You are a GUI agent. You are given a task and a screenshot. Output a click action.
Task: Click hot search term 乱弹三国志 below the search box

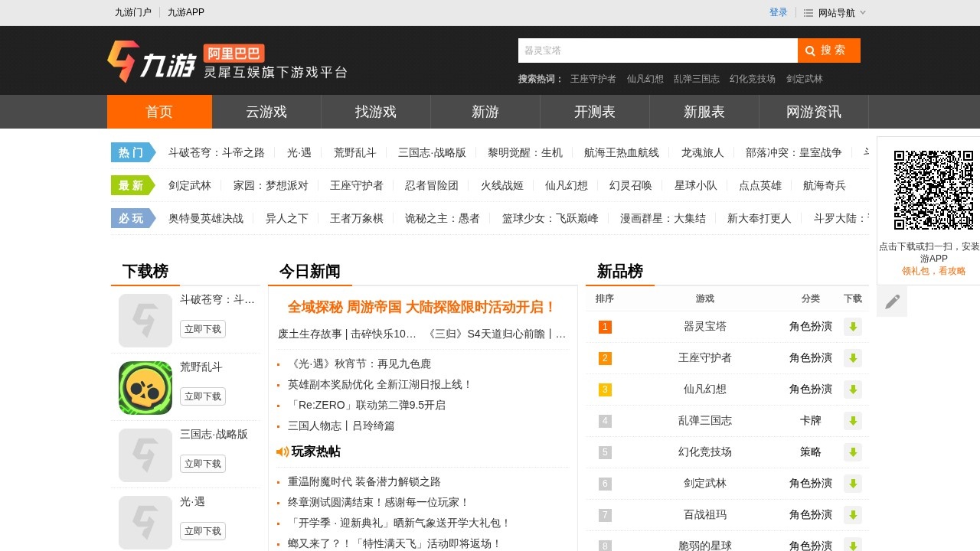pos(697,79)
